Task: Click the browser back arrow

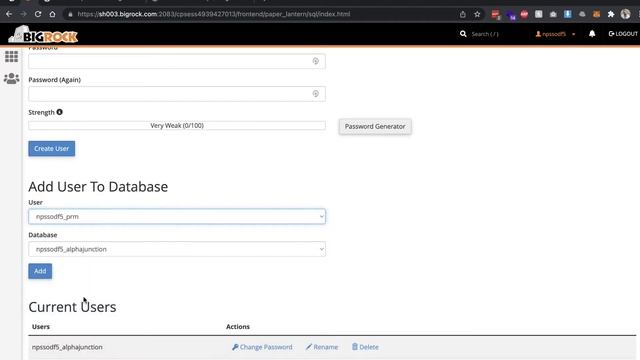Action: [9, 14]
